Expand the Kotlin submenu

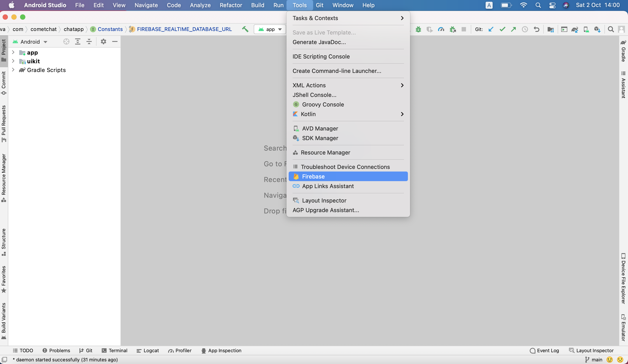click(348, 114)
